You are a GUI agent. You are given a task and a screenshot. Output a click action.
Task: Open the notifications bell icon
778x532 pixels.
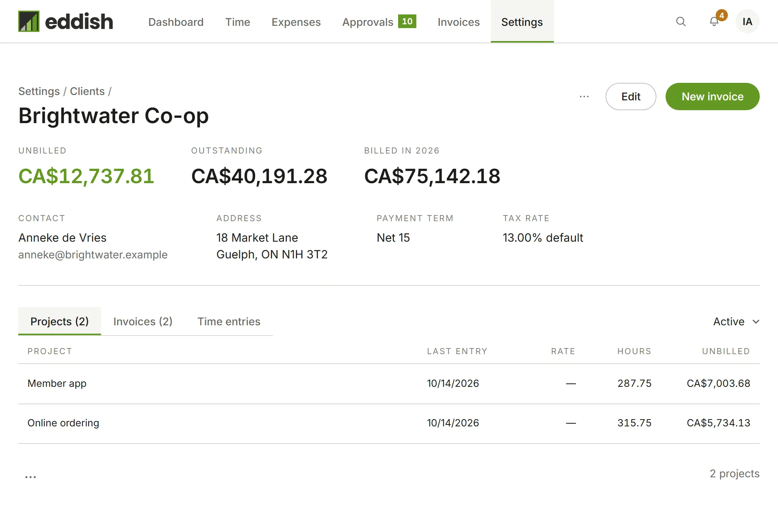click(x=714, y=22)
